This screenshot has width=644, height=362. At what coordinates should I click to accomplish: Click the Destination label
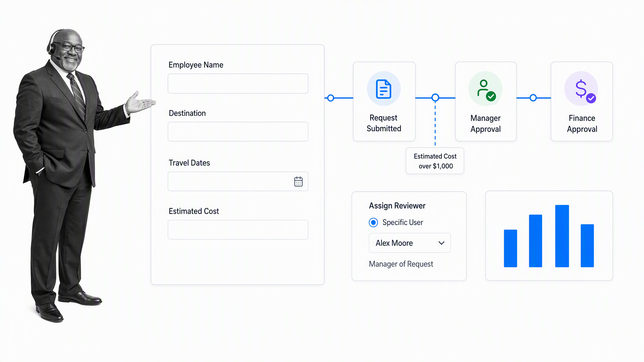click(x=187, y=113)
